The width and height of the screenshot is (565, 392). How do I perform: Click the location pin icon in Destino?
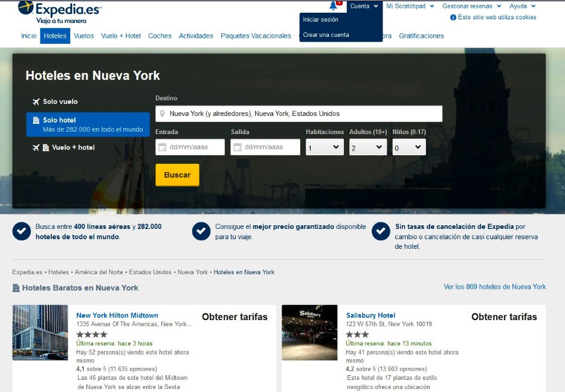pos(163,114)
